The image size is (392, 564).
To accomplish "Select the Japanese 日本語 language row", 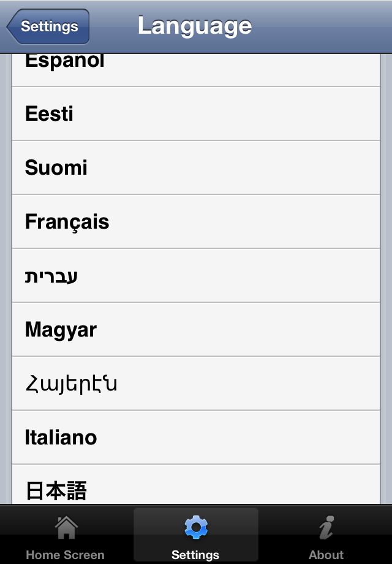I will pos(196,484).
